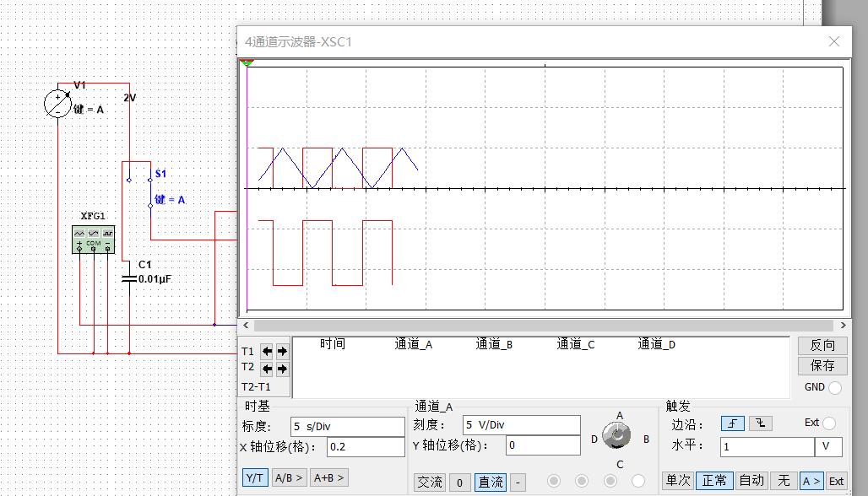Click the 反向 reverse button
The image size is (868, 496).
(x=822, y=346)
